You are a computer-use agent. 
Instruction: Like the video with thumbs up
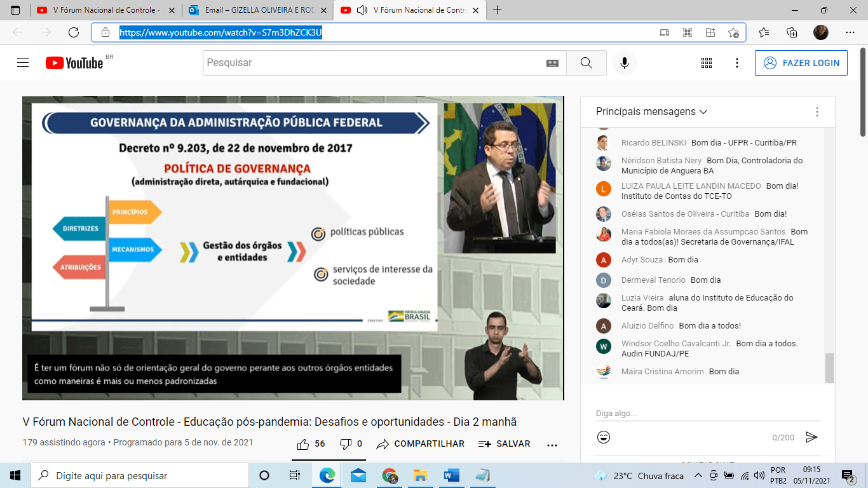click(x=304, y=444)
